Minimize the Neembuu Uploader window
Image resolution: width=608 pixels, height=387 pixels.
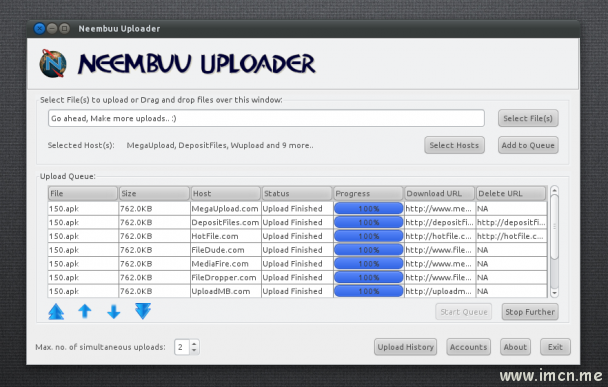(x=52, y=28)
